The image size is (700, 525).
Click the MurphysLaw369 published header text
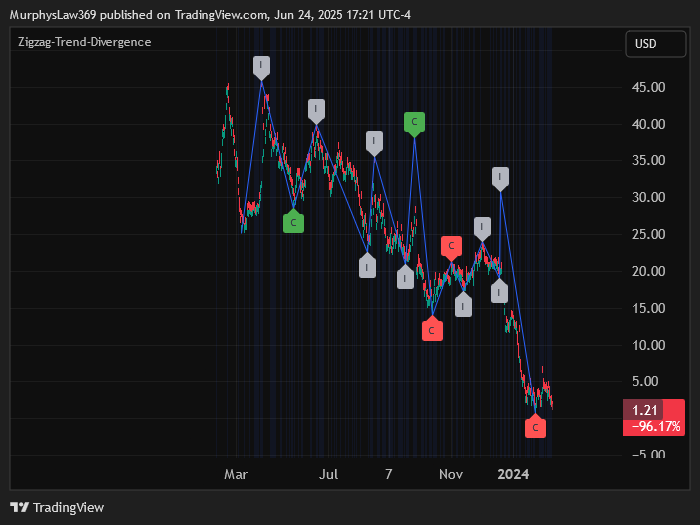[210, 15]
